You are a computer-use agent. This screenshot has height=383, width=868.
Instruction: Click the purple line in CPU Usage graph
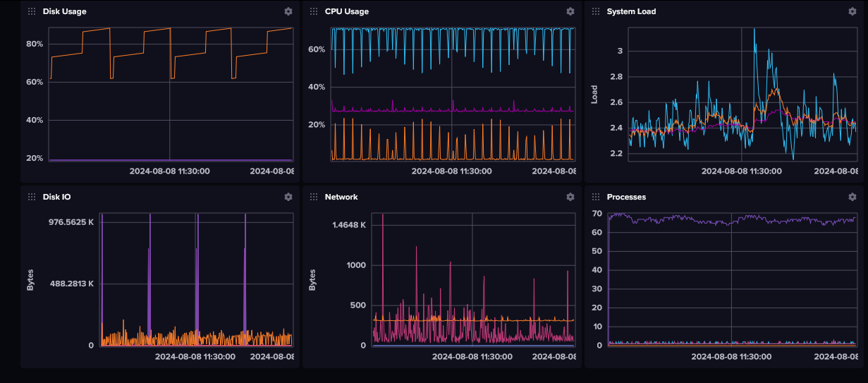coord(423,111)
